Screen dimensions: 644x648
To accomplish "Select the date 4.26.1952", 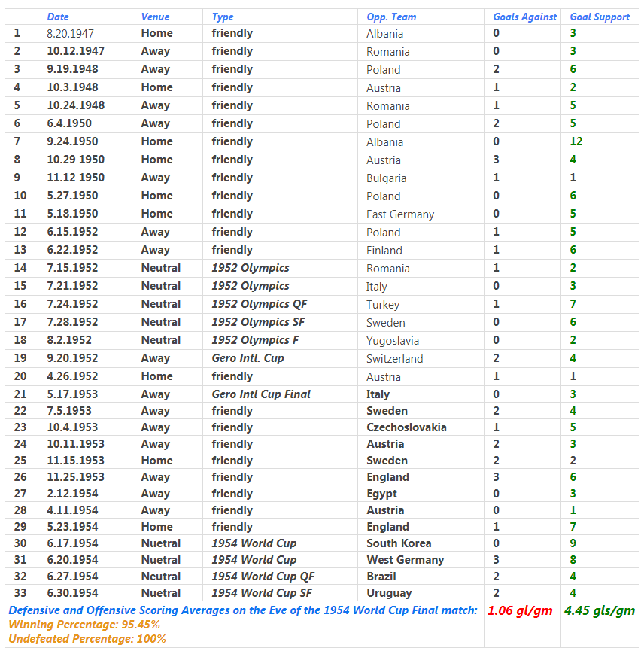I will [72, 376].
